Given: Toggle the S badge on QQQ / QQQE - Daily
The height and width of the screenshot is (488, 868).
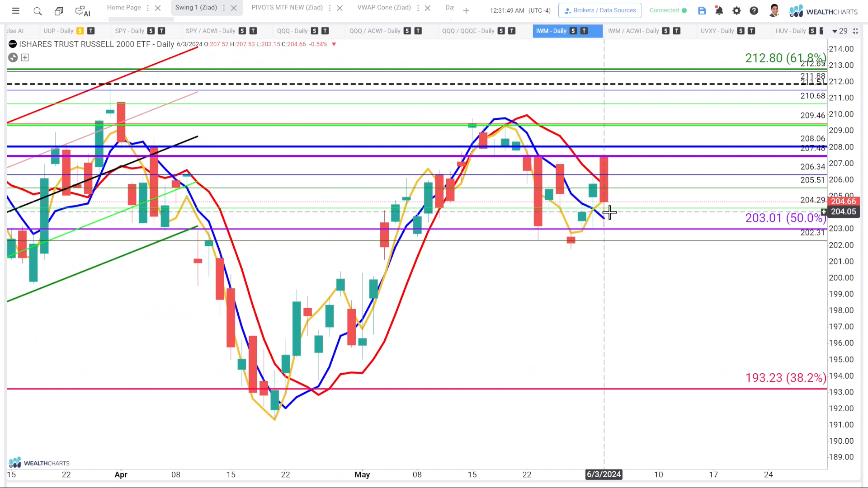Looking at the screenshot, I should [501, 31].
